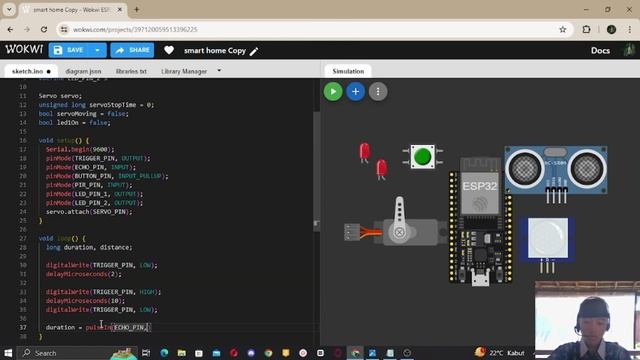Expand the file tabs dropdown arrow
Image resolution: width=640 pixels, height=360 pixels.
pos(219,71)
